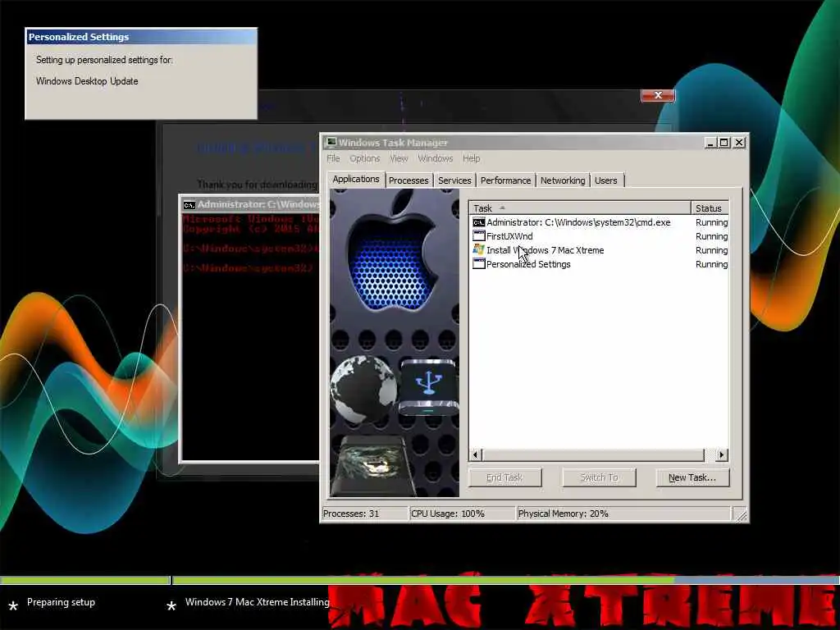Click the Apple logo image in Task Manager

395,251
